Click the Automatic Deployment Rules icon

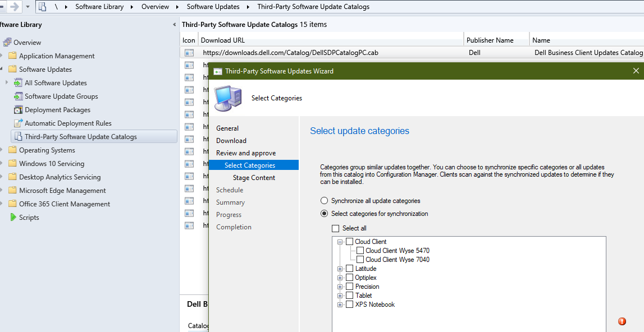pyautogui.click(x=18, y=123)
